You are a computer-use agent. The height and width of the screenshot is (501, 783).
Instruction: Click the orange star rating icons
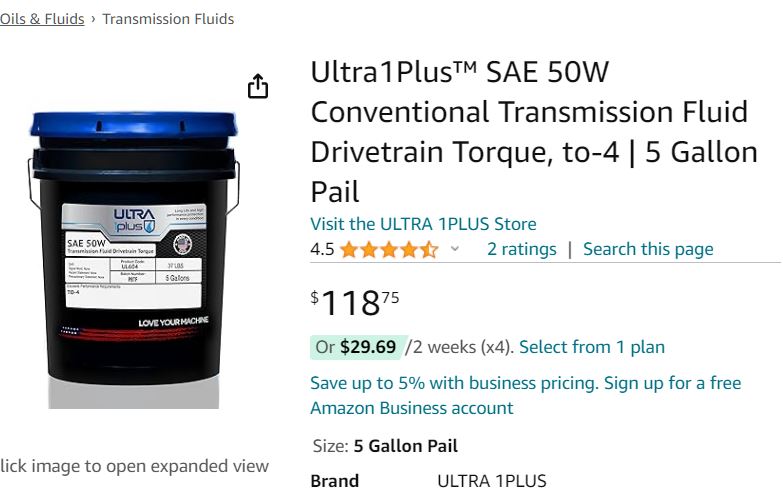(x=389, y=249)
